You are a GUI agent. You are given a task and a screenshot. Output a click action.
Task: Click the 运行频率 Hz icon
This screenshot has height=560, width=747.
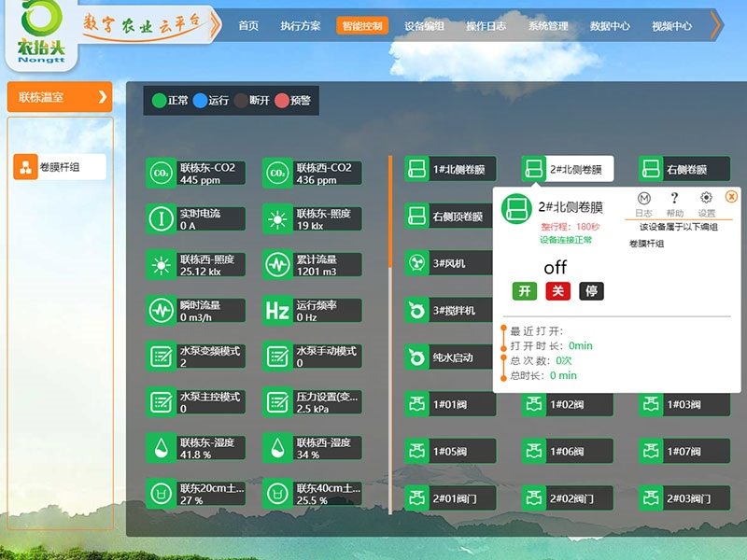[x=277, y=310]
